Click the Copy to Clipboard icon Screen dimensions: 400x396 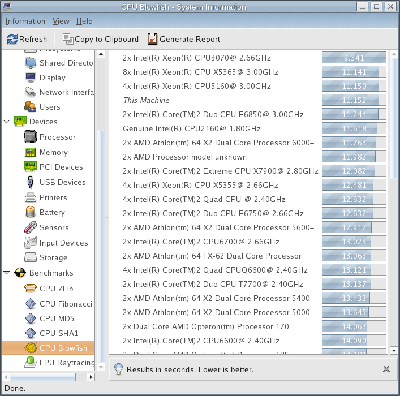(68, 39)
